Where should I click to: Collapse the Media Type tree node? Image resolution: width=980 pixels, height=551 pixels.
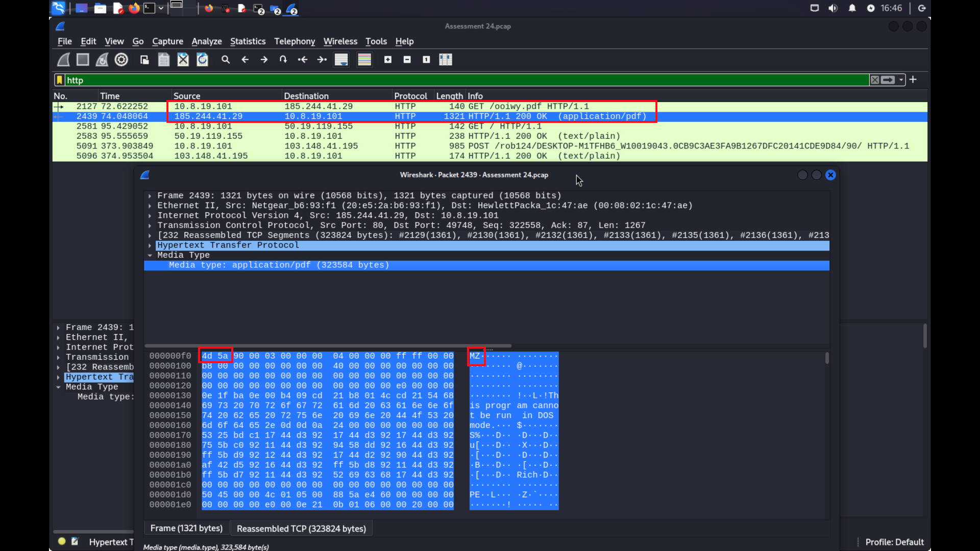pos(150,255)
